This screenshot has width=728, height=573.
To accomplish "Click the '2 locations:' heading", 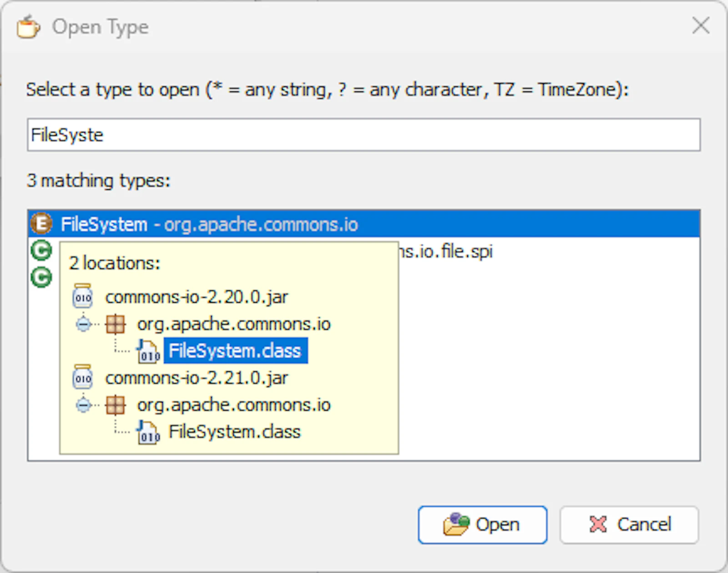I will pyautogui.click(x=115, y=263).
